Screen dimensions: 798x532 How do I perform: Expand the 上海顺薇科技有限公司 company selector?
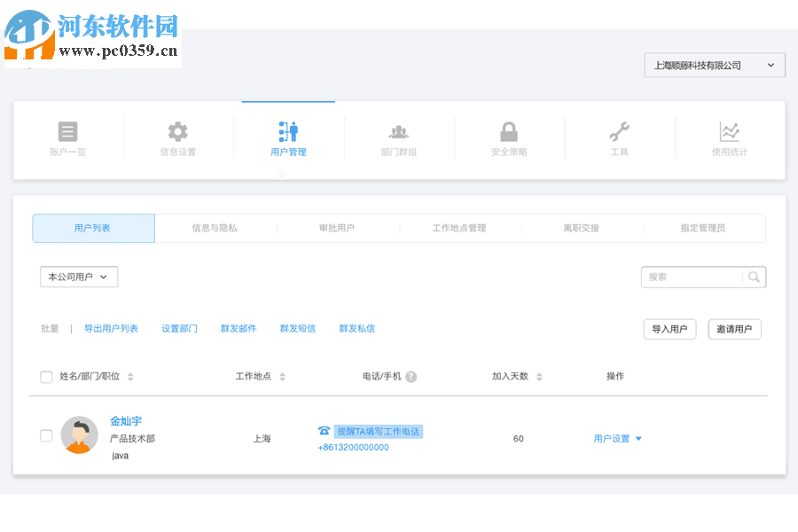pyautogui.click(x=715, y=65)
